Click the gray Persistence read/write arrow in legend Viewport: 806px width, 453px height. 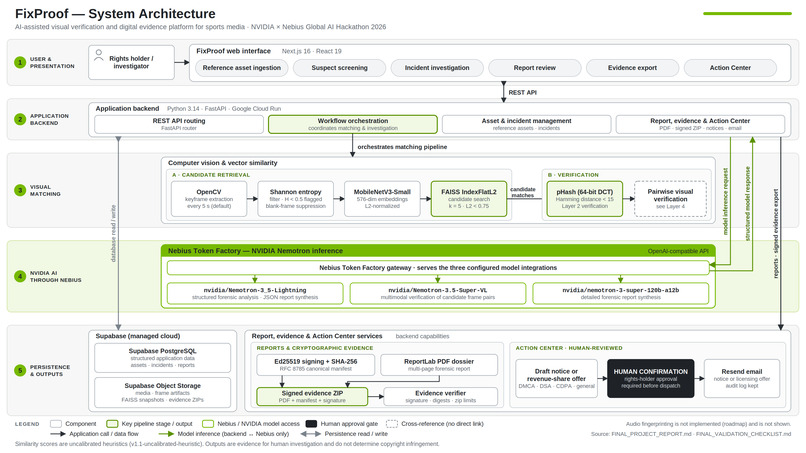coord(310,434)
